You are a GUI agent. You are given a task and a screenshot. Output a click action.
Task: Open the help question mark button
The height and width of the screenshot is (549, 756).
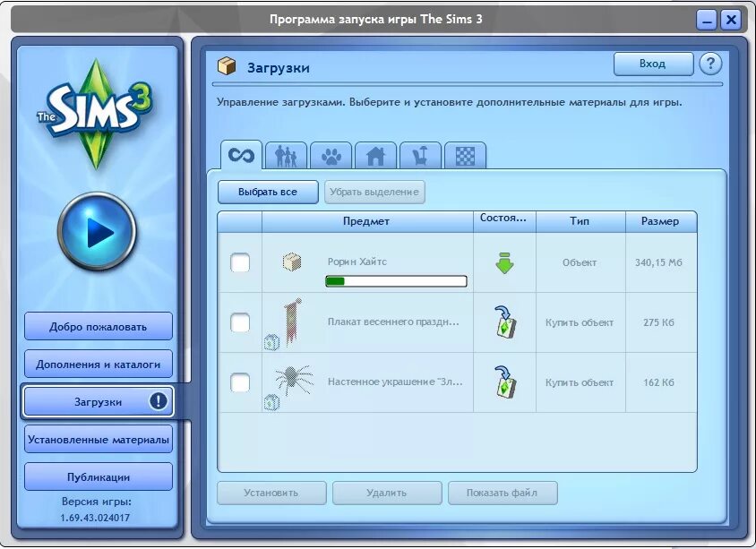(x=710, y=64)
